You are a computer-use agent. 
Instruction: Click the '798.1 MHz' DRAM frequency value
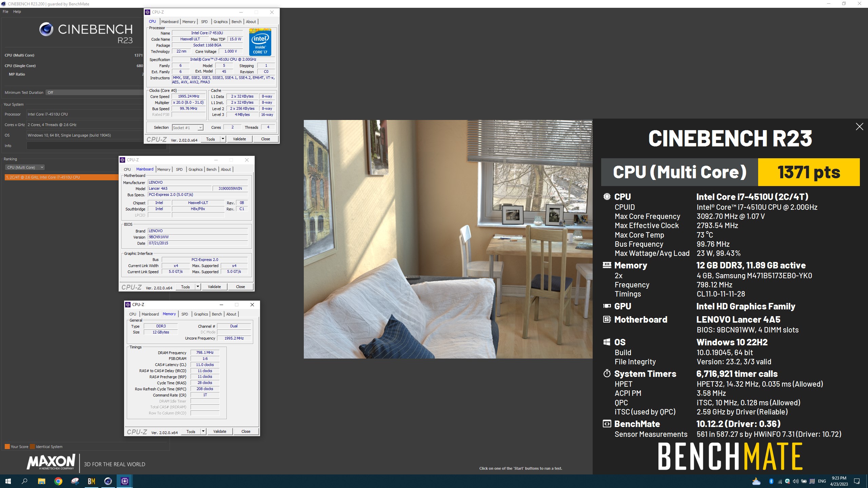pyautogui.click(x=205, y=352)
